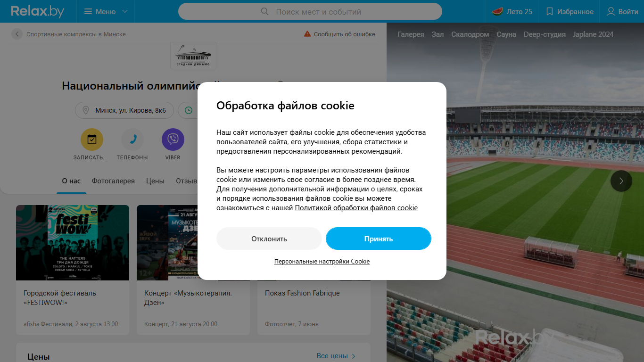Open Политикой обработки файлов cookie link
This screenshot has height=362, width=644.
click(x=356, y=208)
